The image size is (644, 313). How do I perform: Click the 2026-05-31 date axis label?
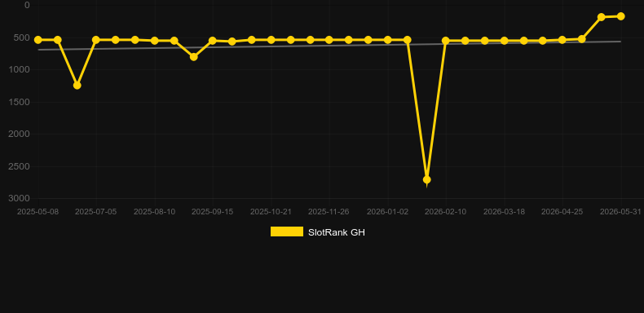tap(620, 212)
